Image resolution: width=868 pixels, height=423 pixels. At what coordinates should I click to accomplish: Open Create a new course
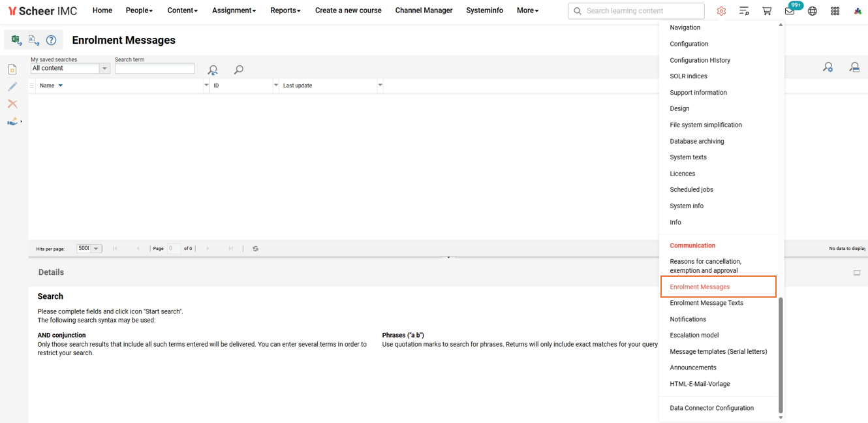[349, 10]
